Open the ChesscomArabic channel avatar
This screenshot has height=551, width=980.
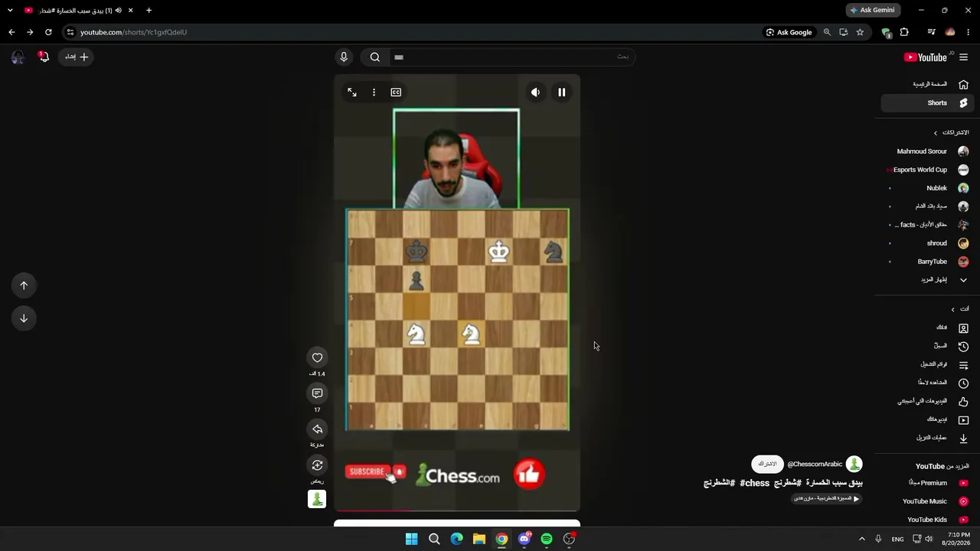click(x=854, y=464)
